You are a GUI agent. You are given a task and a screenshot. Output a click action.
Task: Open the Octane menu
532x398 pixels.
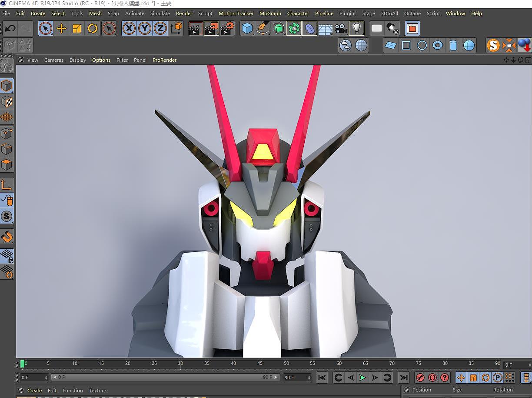click(x=412, y=13)
